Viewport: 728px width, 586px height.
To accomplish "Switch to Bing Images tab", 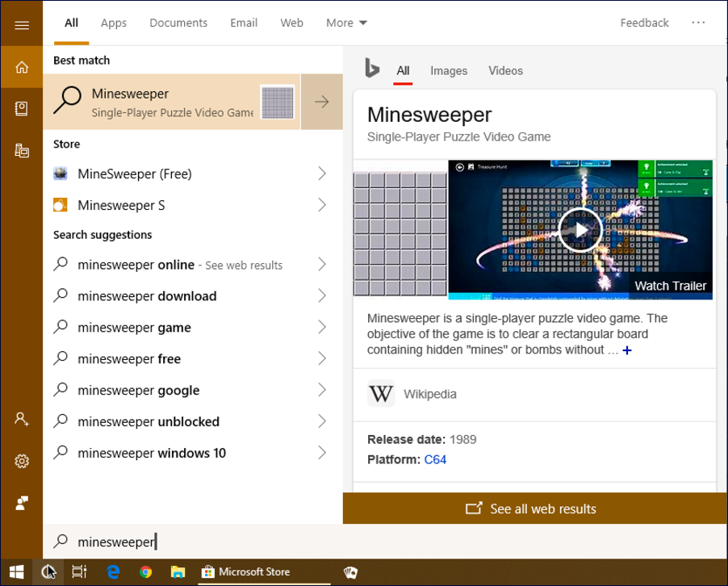I will point(449,70).
